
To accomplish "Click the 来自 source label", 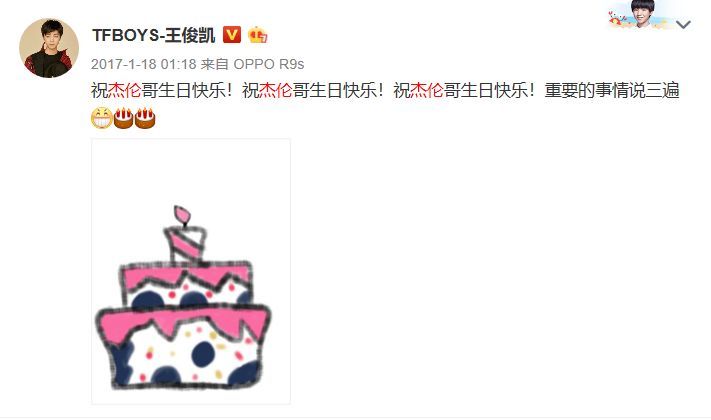I will tap(214, 64).
